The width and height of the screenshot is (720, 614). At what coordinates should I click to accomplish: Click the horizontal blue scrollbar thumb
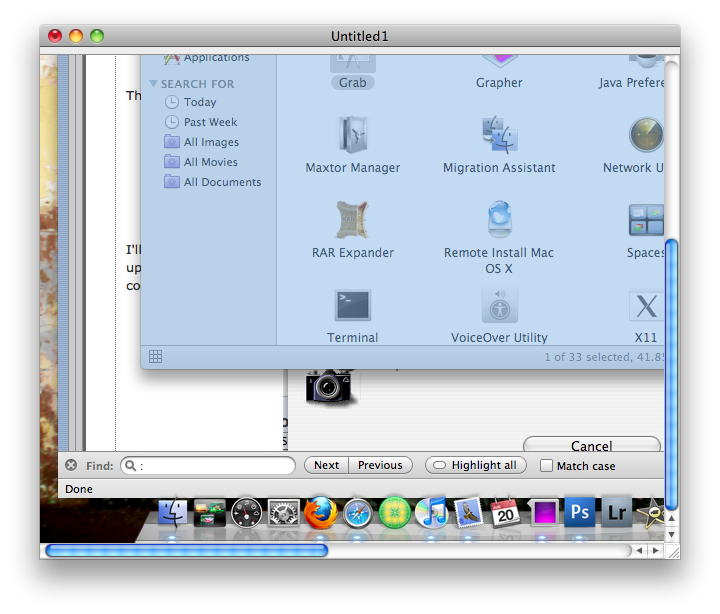pyautogui.click(x=187, y=550)
